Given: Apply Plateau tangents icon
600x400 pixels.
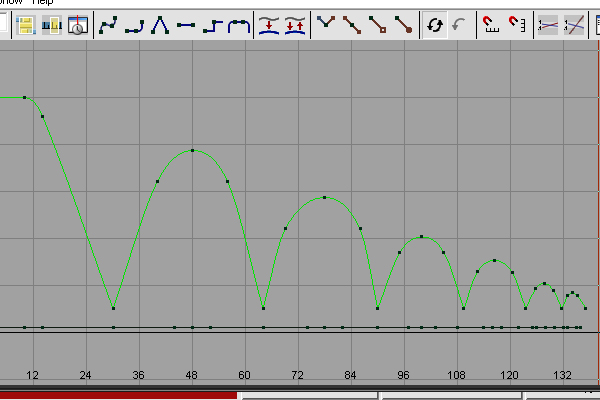Looking at the screenshot, I should point(239,25).
